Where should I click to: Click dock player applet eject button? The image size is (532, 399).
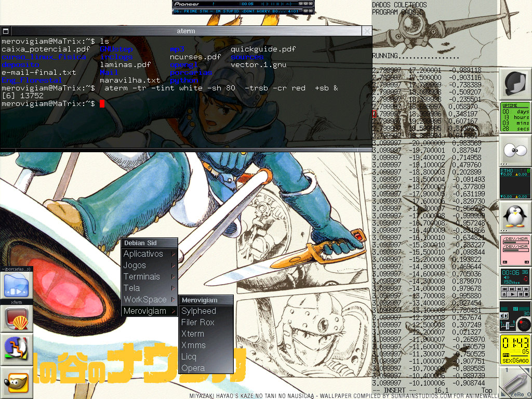[504, 294]
